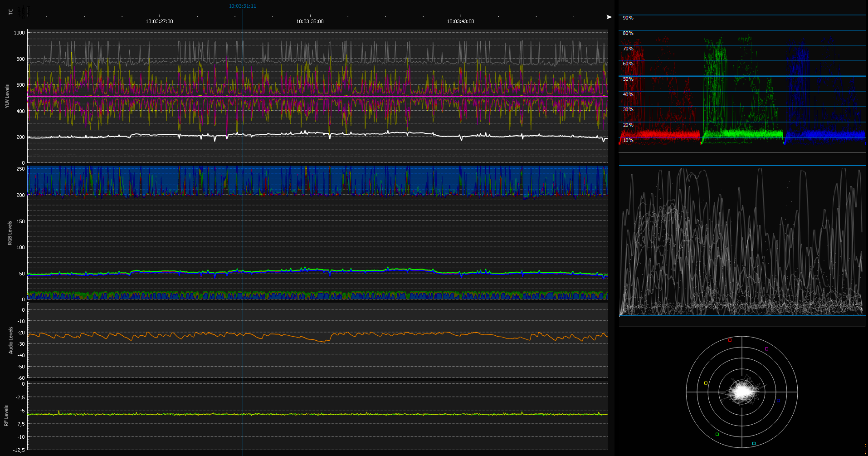Click the magenta target box on vectorscope
Screen dimensions: 868x456
766,349
